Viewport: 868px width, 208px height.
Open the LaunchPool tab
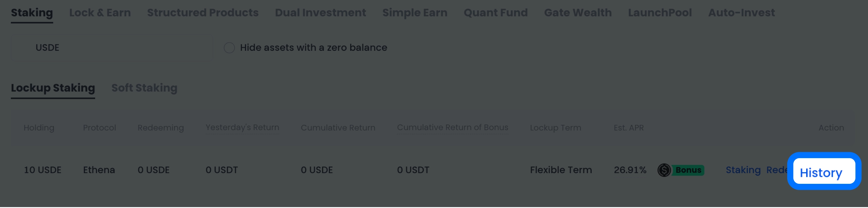click(660, 13)
